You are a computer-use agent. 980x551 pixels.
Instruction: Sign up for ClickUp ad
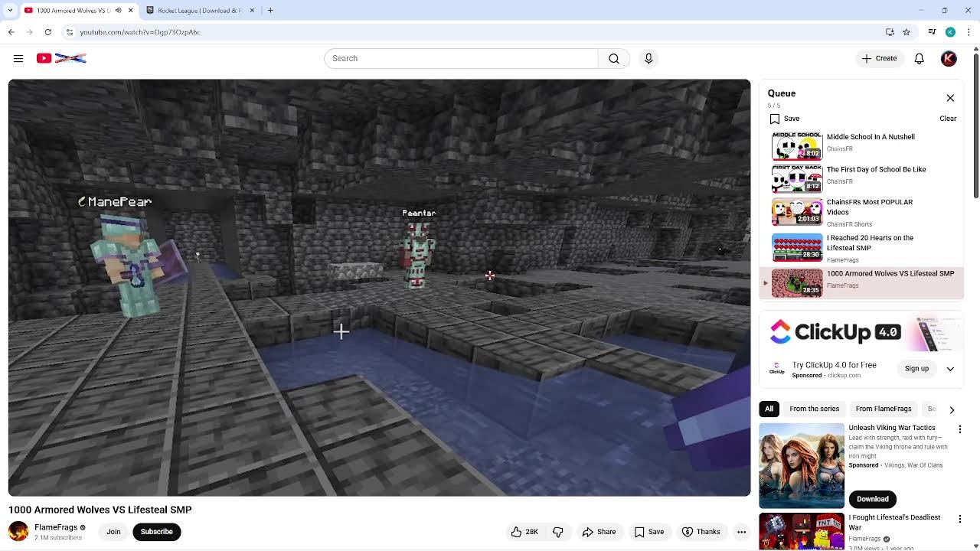click(916, 369)
